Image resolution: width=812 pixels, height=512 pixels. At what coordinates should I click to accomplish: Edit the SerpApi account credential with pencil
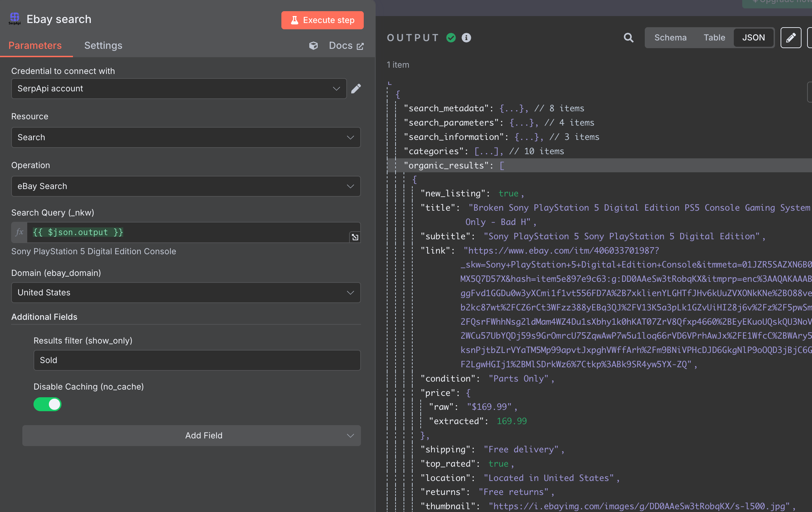(x=356, y=89)
